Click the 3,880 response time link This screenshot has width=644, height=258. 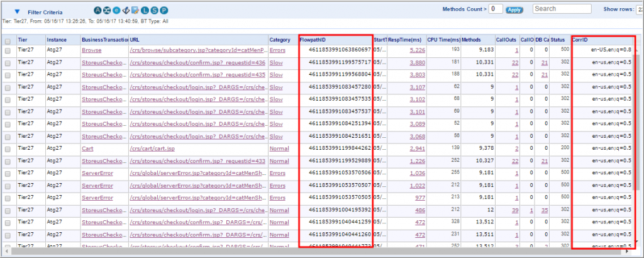click(x=418, y=62)
